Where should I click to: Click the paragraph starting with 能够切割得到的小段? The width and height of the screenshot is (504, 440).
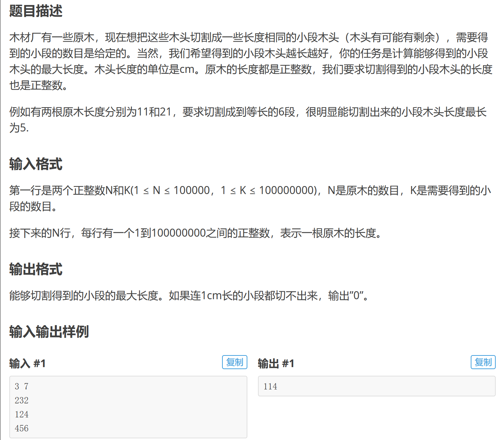coord(189,296)
